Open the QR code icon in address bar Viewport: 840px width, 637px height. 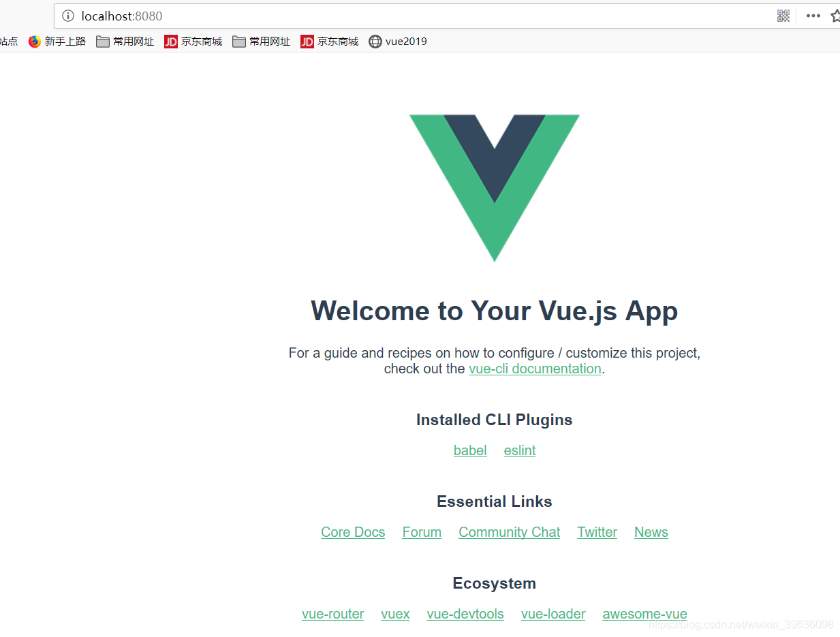(783, 16)
